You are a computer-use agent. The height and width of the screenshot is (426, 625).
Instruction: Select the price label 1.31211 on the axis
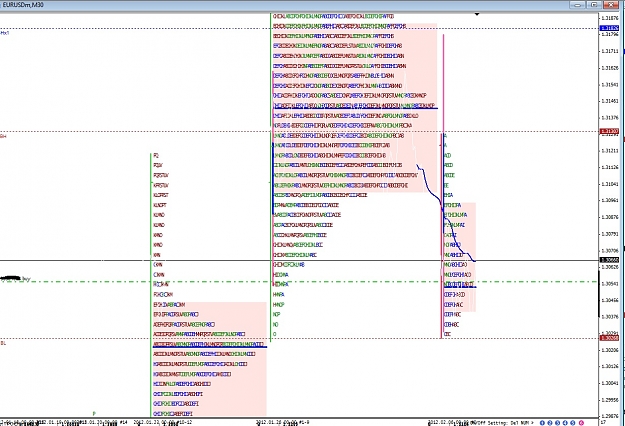(610, 151)
